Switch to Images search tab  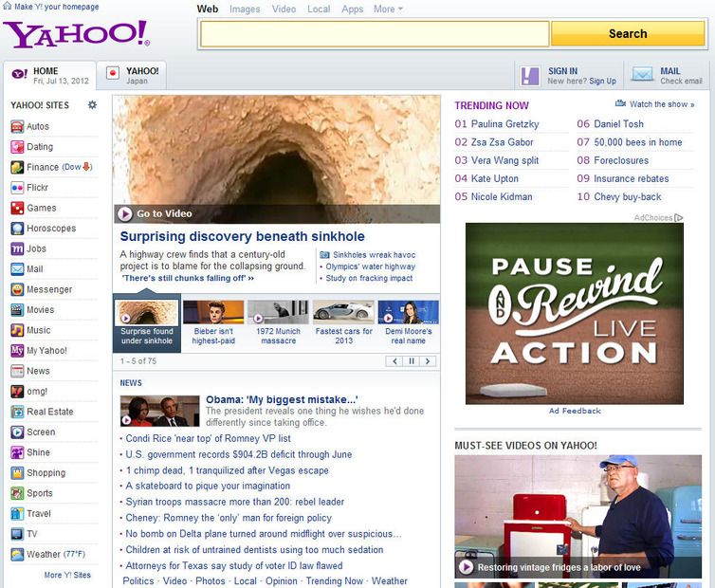click(x=245, y=9)
